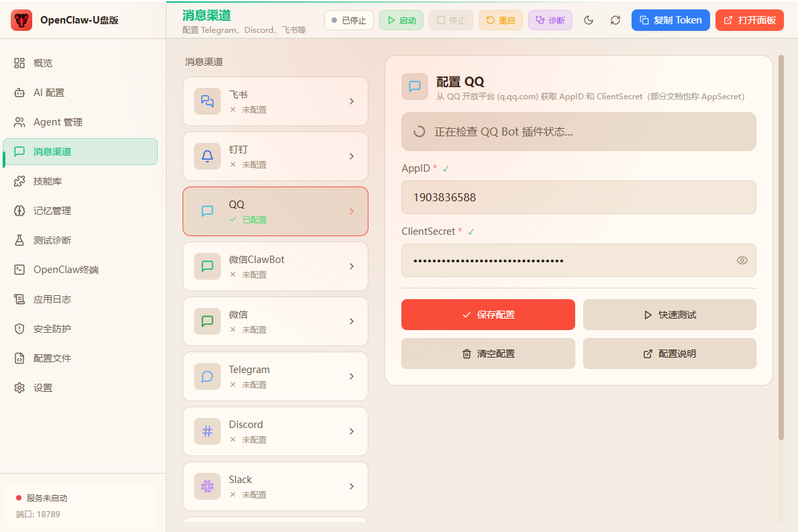Expand 微信 row chevron

click(x=352, y=321)
